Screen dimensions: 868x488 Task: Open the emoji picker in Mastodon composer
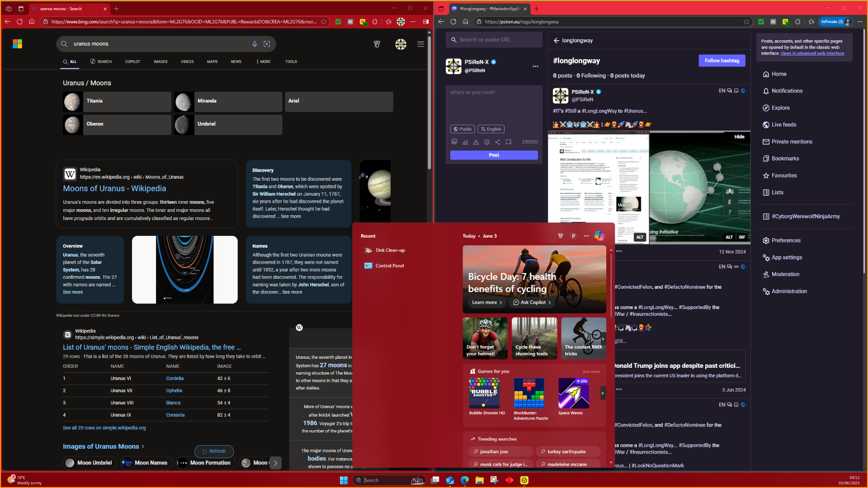click(x=487, y=142)
